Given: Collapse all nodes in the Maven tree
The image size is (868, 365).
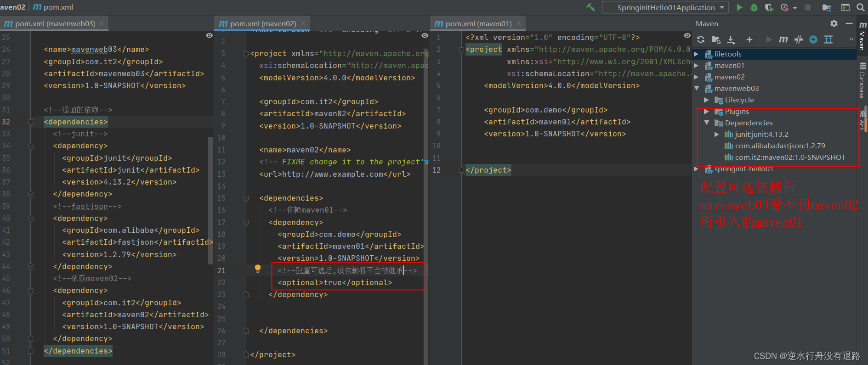Looking at the screenshot, I should coord(828,39).
